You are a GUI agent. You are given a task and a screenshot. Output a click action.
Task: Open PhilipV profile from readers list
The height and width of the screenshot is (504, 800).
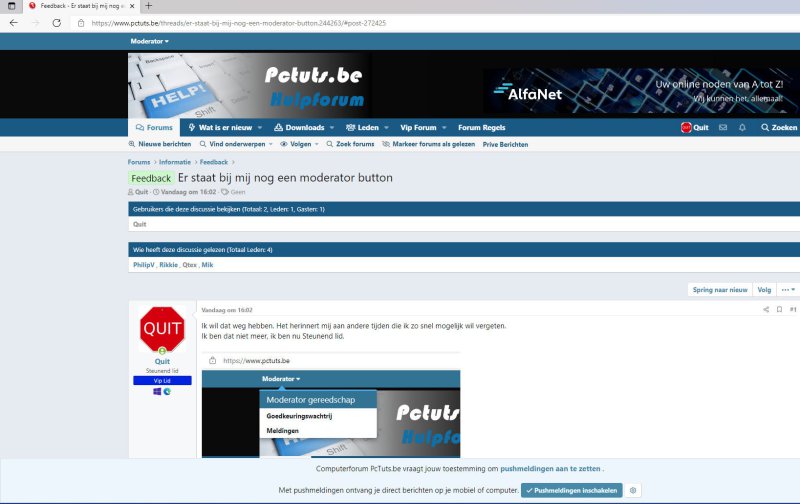point(143,265)
